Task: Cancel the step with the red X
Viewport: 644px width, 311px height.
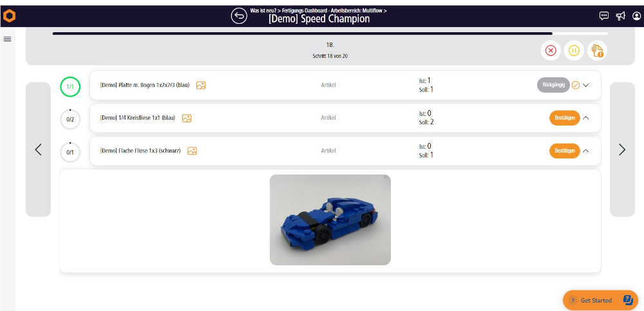Action: 551,50
